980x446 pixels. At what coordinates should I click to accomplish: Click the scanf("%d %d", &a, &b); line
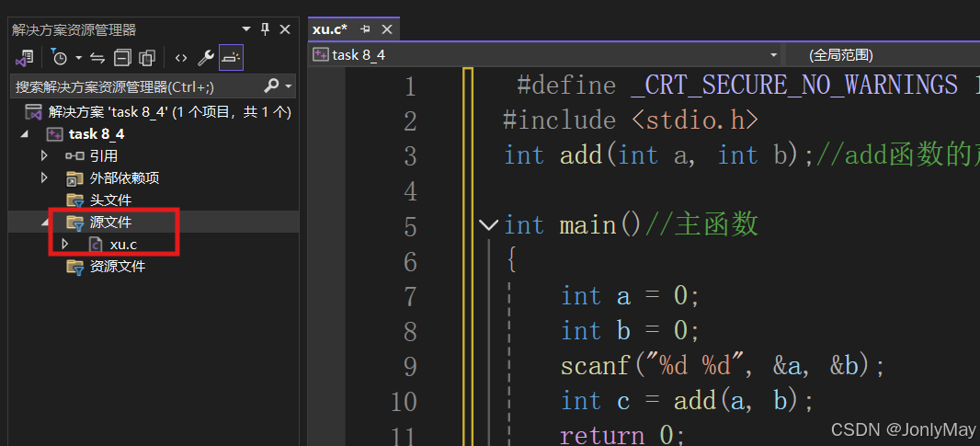pos(724,366)
